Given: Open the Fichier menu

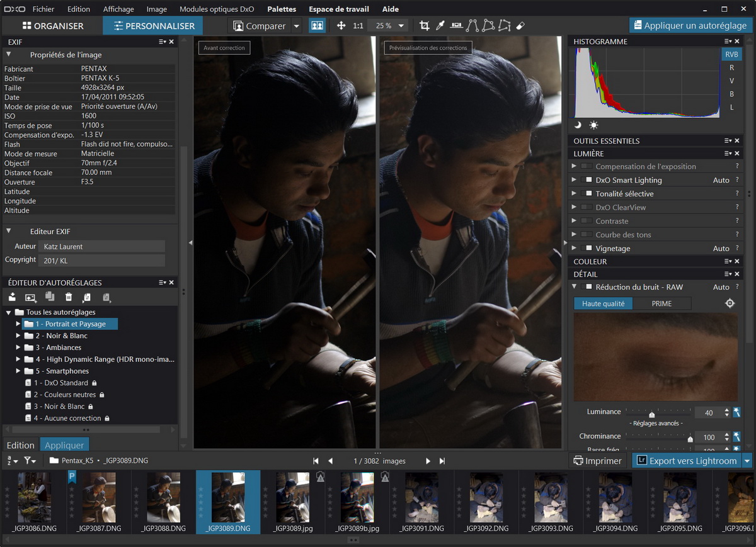Looking at the screenshot, I should tap(43, 9).
